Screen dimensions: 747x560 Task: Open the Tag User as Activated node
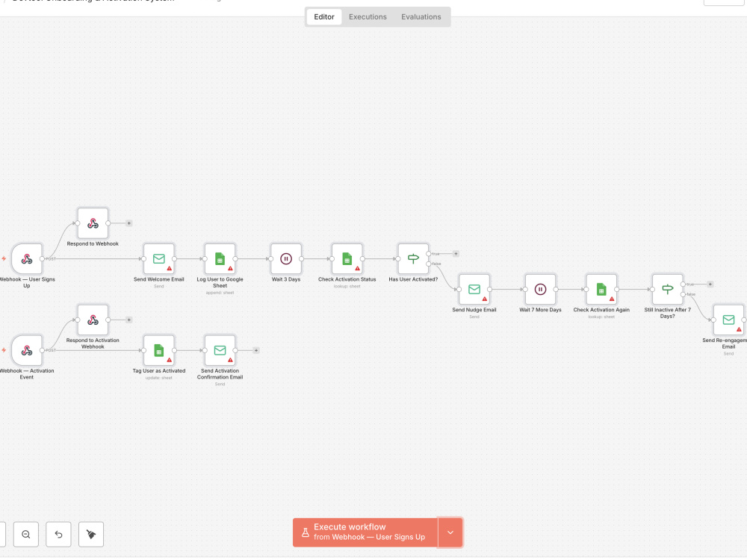(158, 350)
